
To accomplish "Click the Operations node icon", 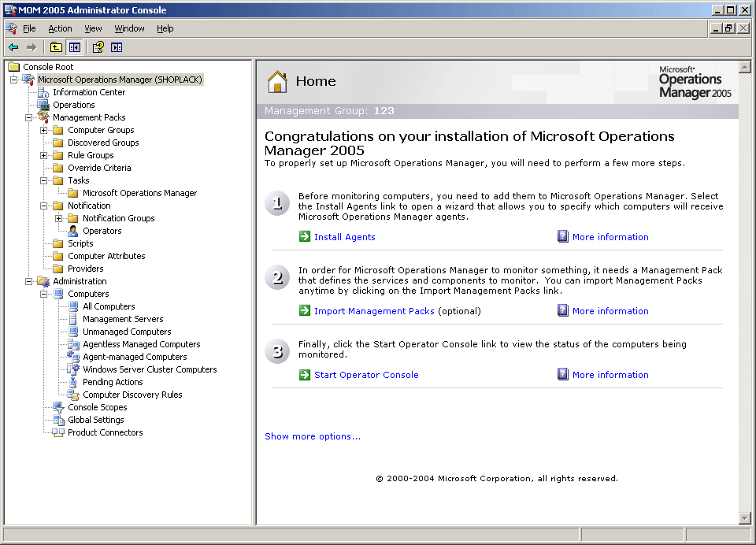I will (x=43, y=105).
